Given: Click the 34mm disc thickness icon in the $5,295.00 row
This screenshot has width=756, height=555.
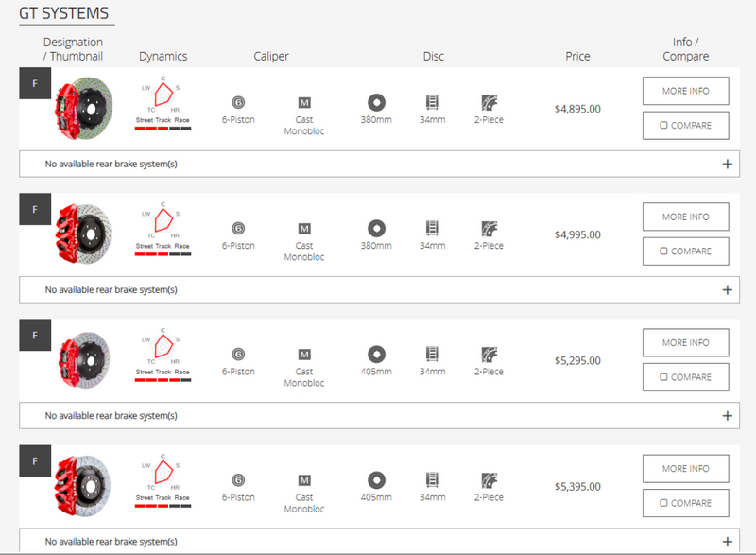Looking at the screenshot, I should coord(433,354).
